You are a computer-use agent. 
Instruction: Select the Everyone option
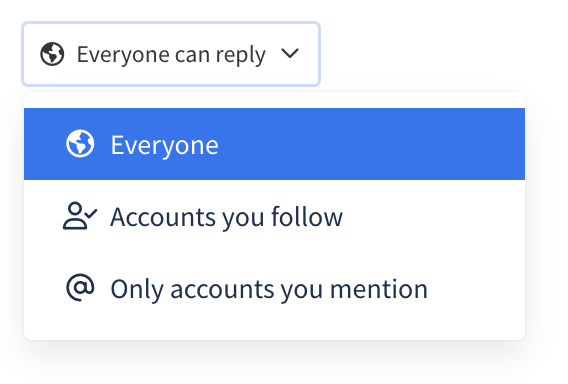click(274, 144)
